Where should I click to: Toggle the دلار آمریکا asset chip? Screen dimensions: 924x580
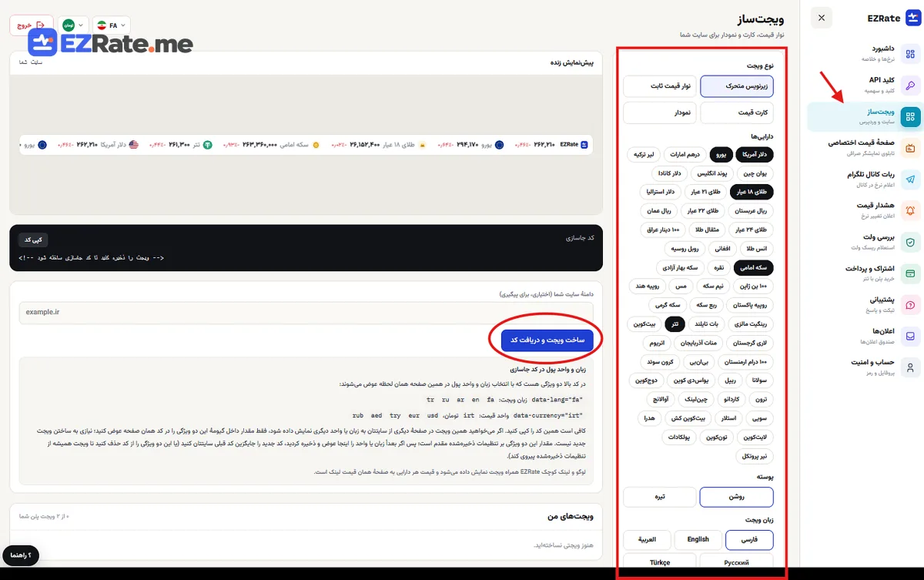pos(755,155)
